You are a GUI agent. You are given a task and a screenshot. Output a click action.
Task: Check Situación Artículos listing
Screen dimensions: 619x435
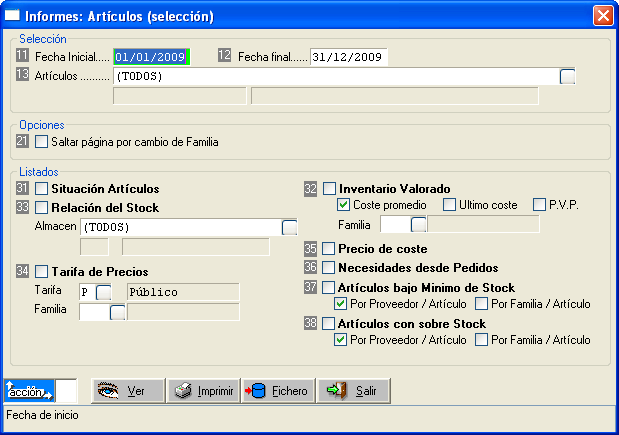click(x=41, y=189)
